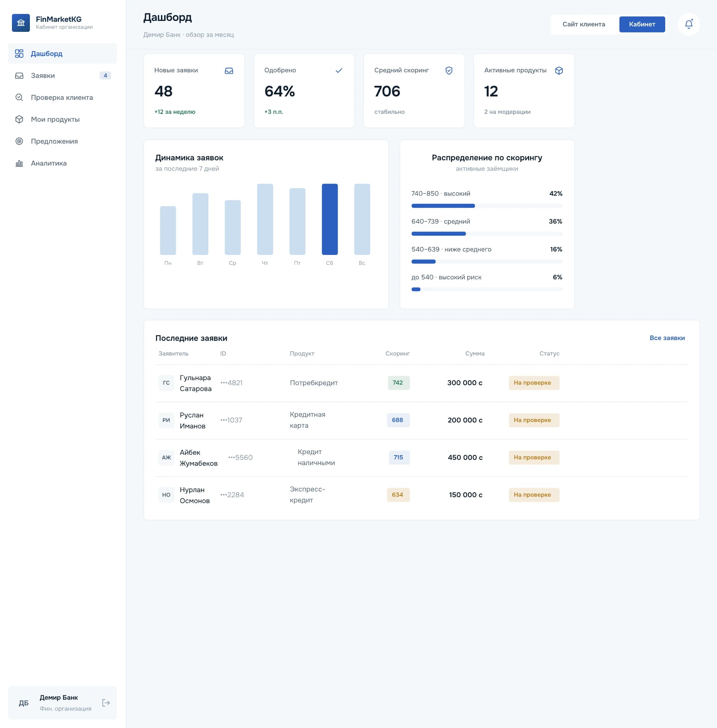Viewport: 717px width, 728px height.
Task: Open Все заявки link
Action: pyautogui.click(x=667, y=338)
